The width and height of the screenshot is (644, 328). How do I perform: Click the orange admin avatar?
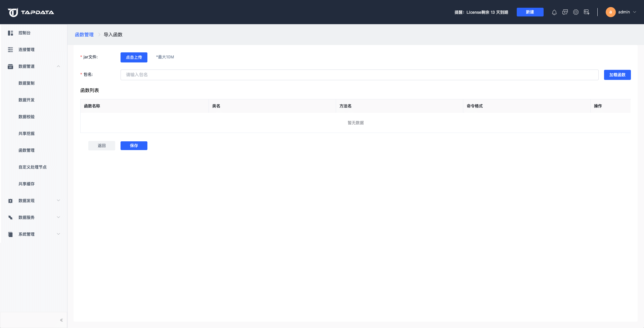[610, 12]
